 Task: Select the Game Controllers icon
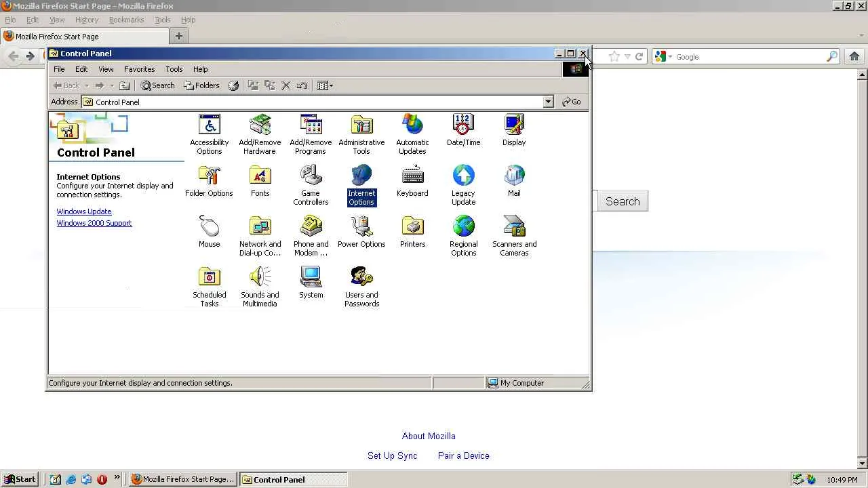point(311,185)
